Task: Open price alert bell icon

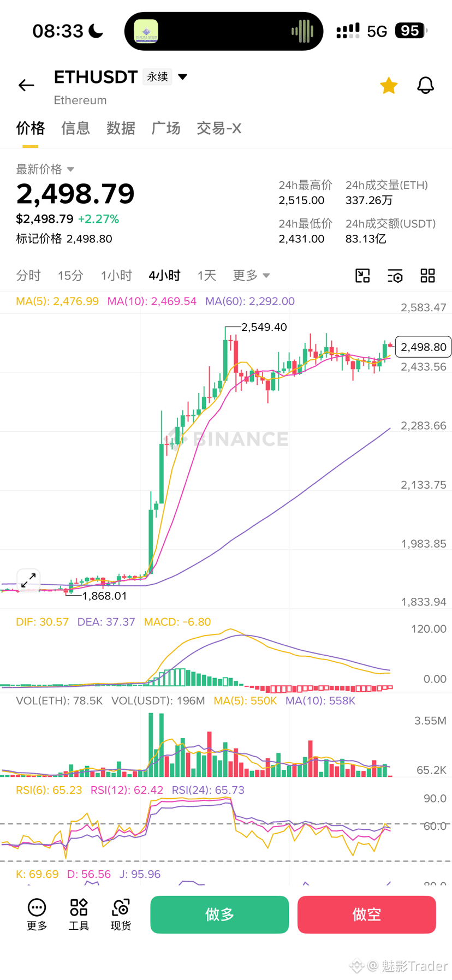Action: coord(425,86)
